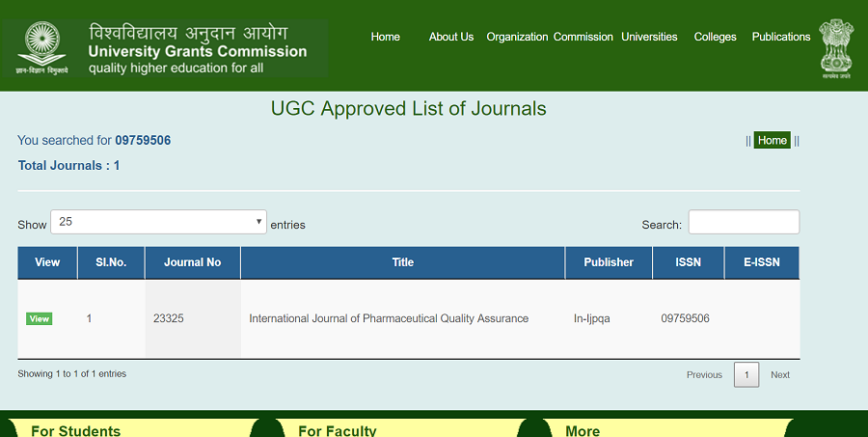Open the Commission menu

tap(583, 37)
